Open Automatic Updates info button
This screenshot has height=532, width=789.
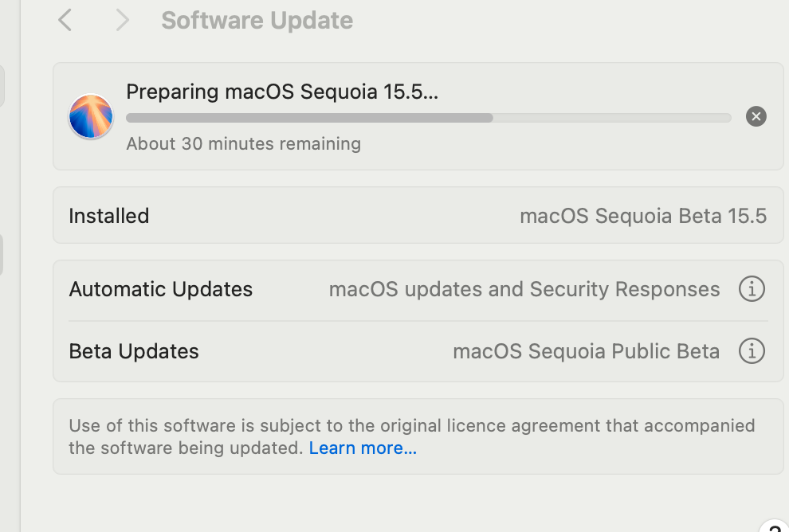(752, 289)
